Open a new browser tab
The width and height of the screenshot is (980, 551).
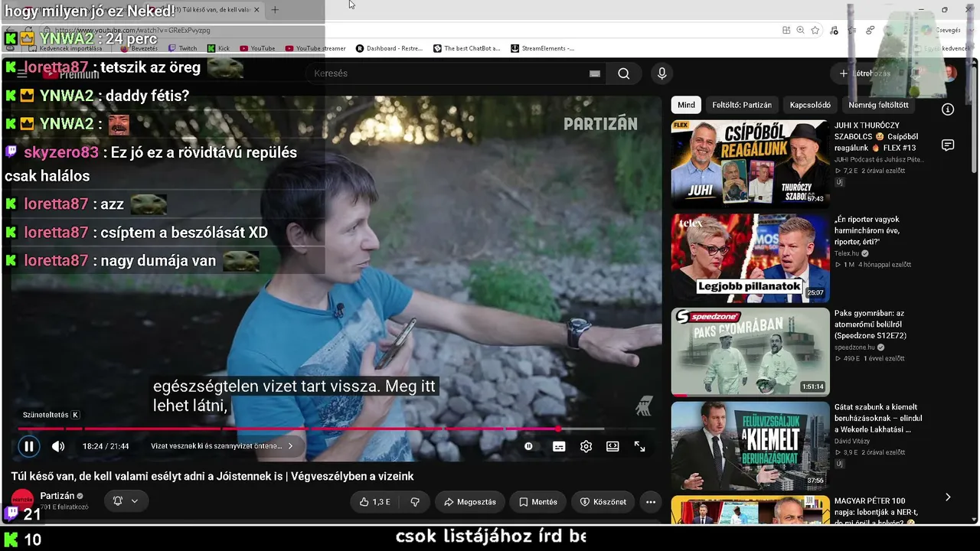275,10
